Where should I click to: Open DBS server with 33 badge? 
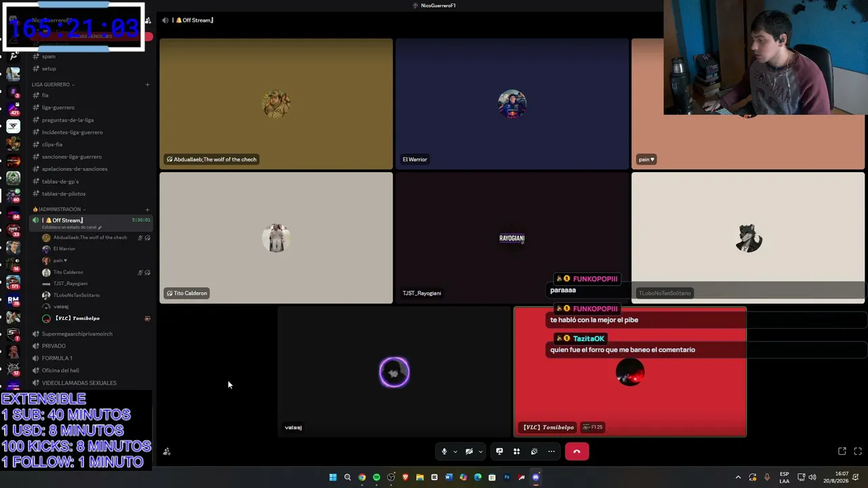click(x=13, y=230)
